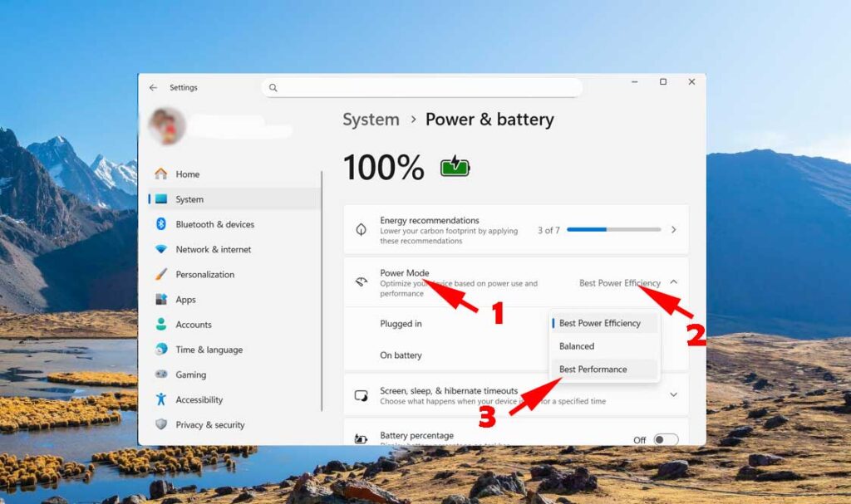Click the Home icon in sidebar
Screen dimensions: 851x504
[161, 174]
